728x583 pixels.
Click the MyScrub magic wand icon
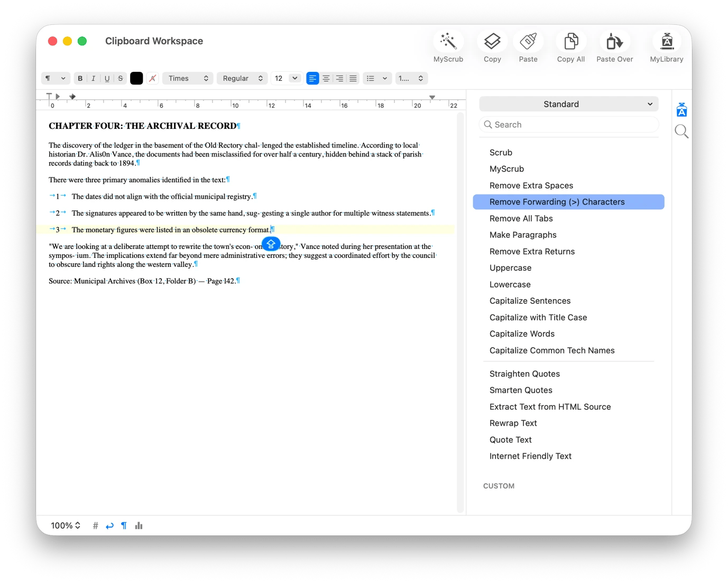click(x=448, y=41)
